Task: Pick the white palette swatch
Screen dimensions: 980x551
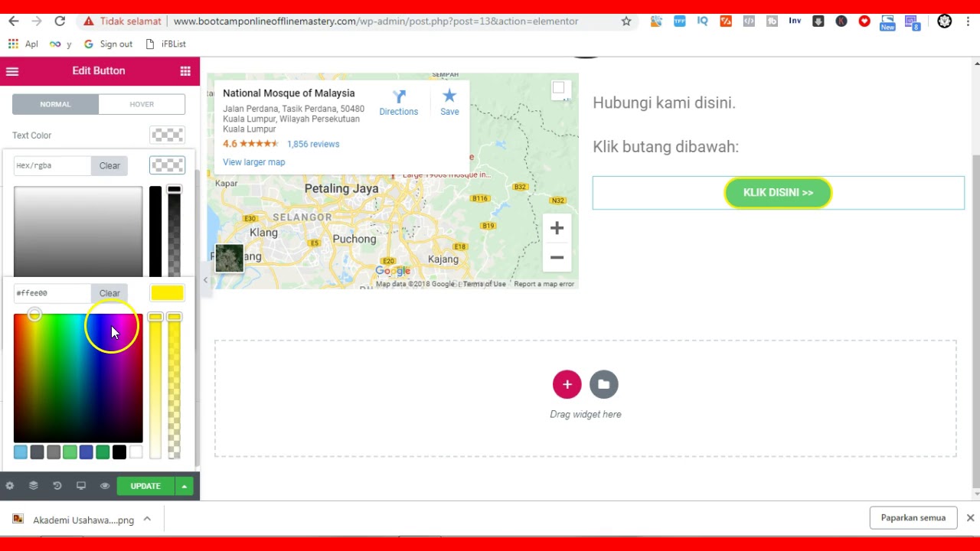Action: (136, 452)
